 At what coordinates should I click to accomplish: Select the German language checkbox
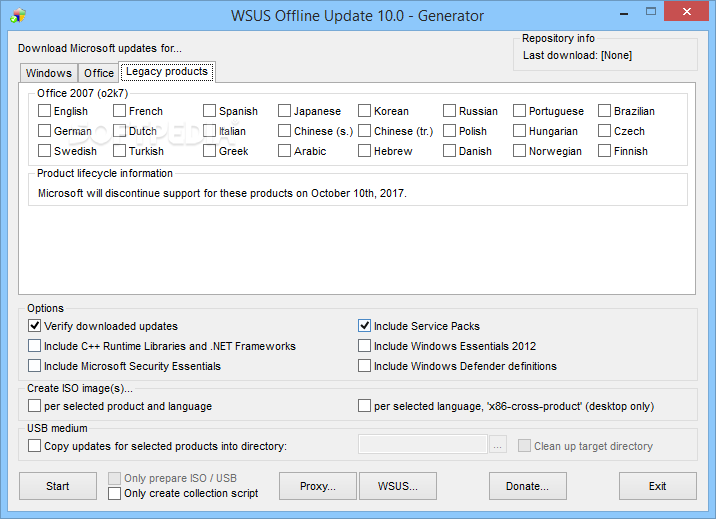(x=44, y=131)
